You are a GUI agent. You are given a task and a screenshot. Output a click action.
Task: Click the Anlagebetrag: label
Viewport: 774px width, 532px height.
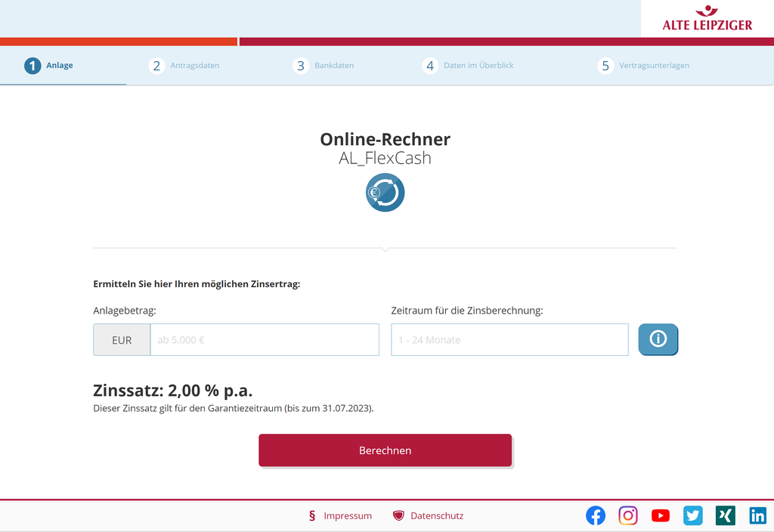click(x=125, y=311)
